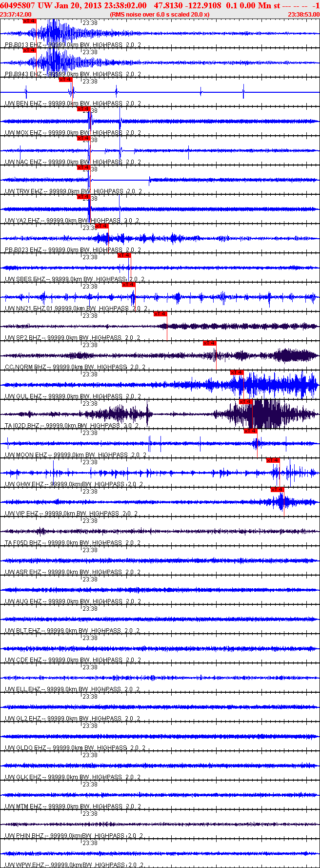
Task: Select the UW ELL EHZ label
Action: [x=23, y=689]
